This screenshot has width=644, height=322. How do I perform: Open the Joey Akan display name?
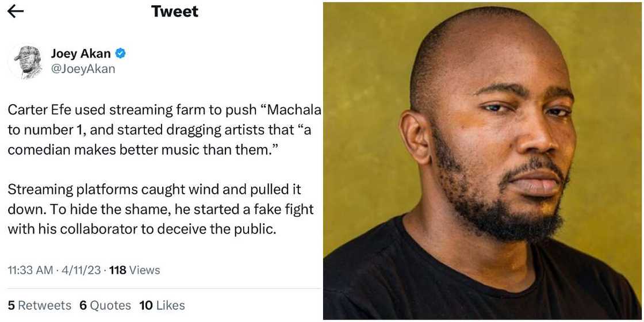click(x=81, y=54)
